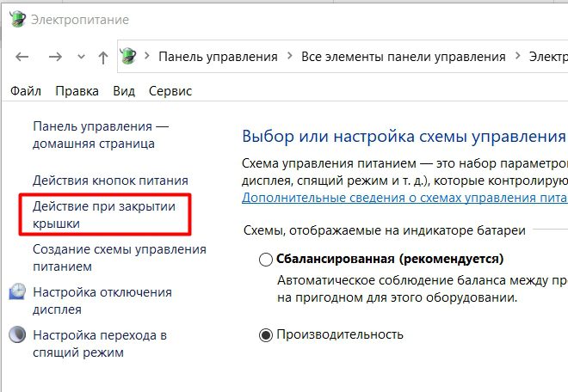
Task: Open Действия кнопок питания link
Action: 110,181
